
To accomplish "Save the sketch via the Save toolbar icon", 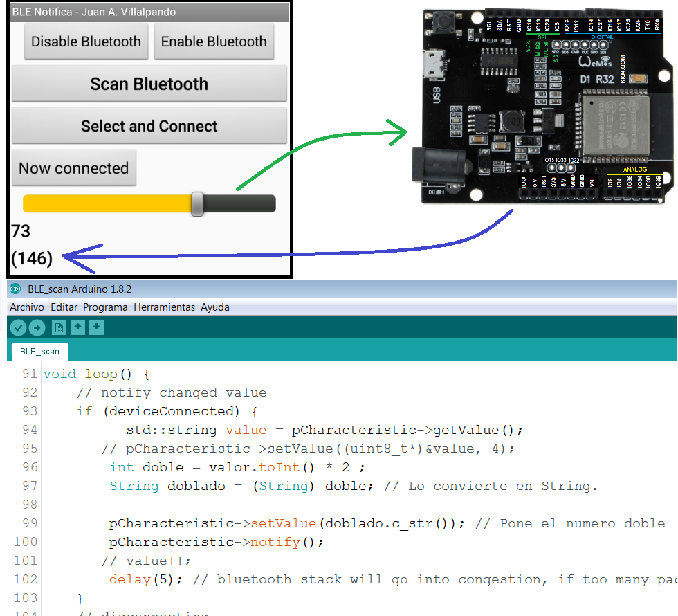I will (x=97, y=327).
